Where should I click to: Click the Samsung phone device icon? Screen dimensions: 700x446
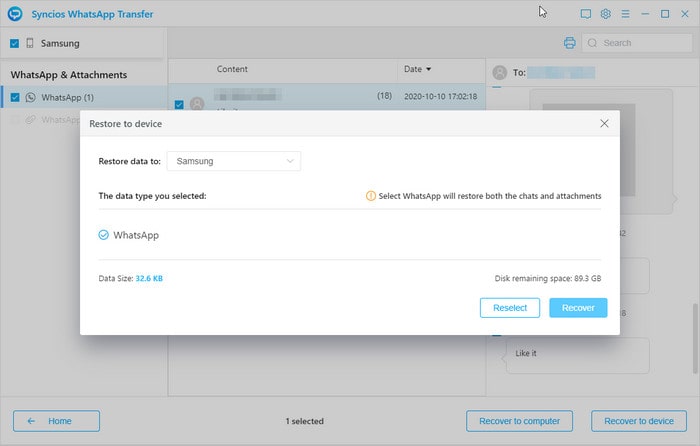pos(30,43)
